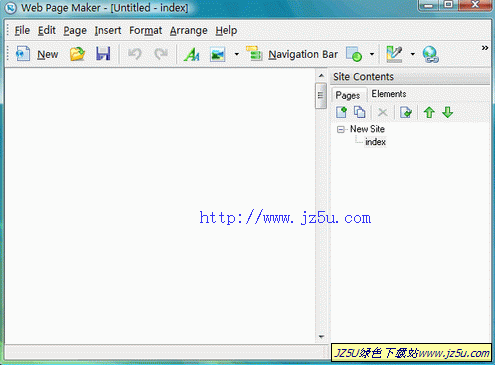This screenshot has height=365, width=495.
Task: Click the Redo arrow in the toolbar
Action: pyautogui.click(x=161, y=54)
